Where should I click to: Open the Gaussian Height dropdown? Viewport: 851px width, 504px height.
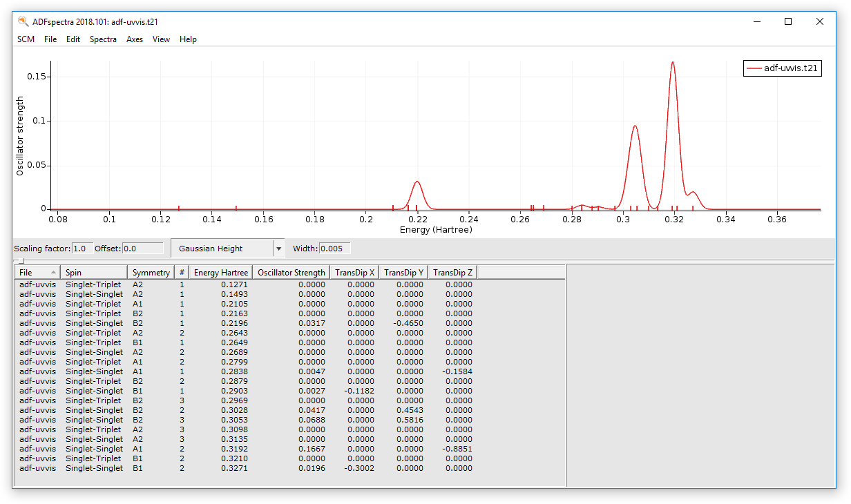227,249
